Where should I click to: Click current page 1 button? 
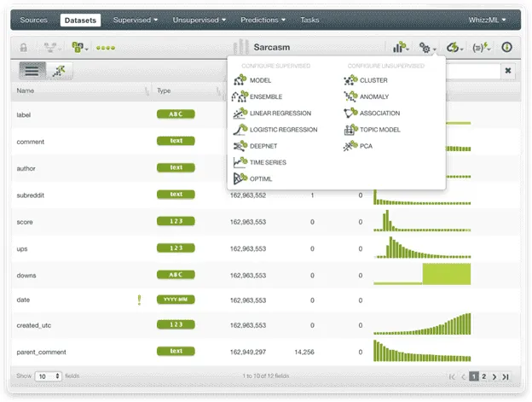pos(474,376)
